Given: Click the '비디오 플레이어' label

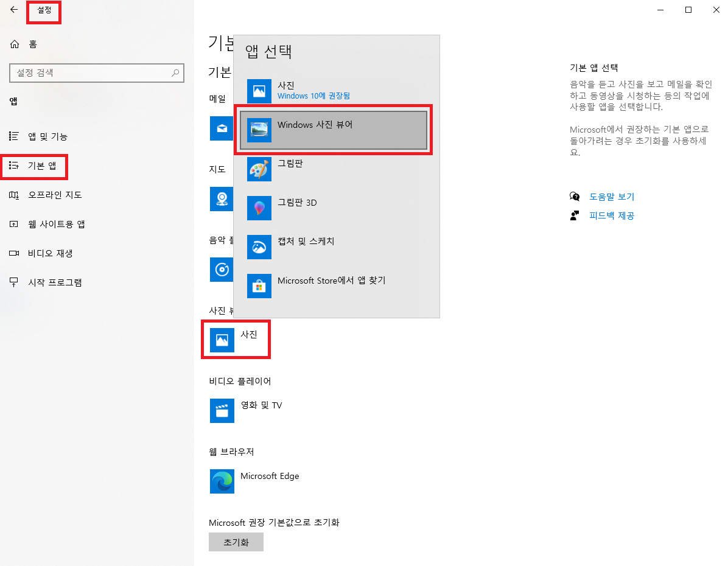Looking at the screenshot, I should [x=240, y=381].
